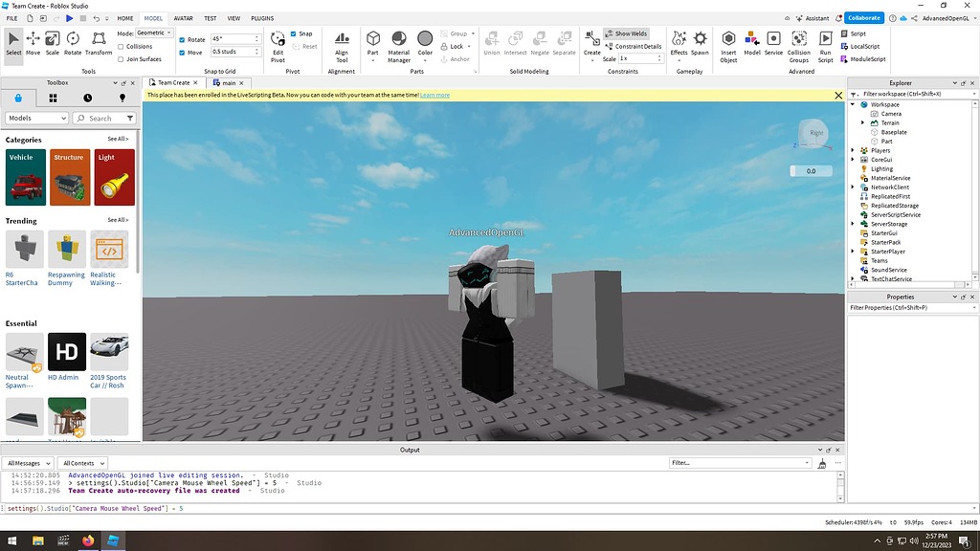This screenshot has width=980, height=551.
Task: Switch to the AVATAR ribbon tab
Action: click(x=184, y=17)
